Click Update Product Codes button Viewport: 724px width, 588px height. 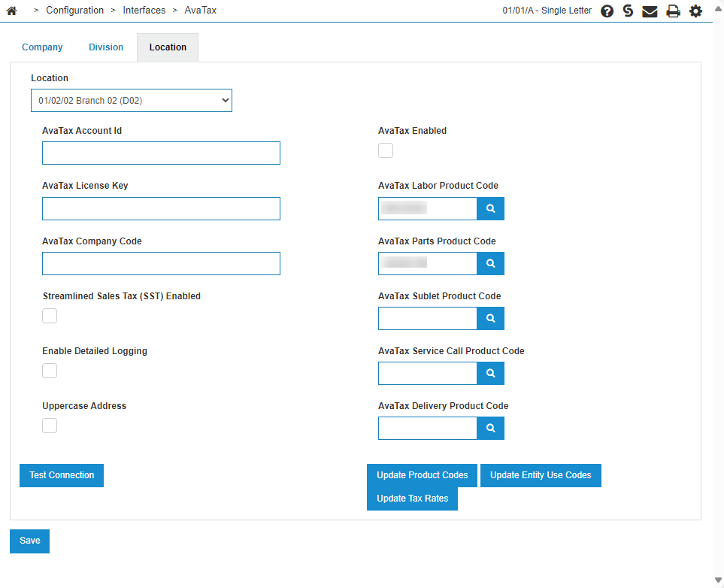point(422,475)
